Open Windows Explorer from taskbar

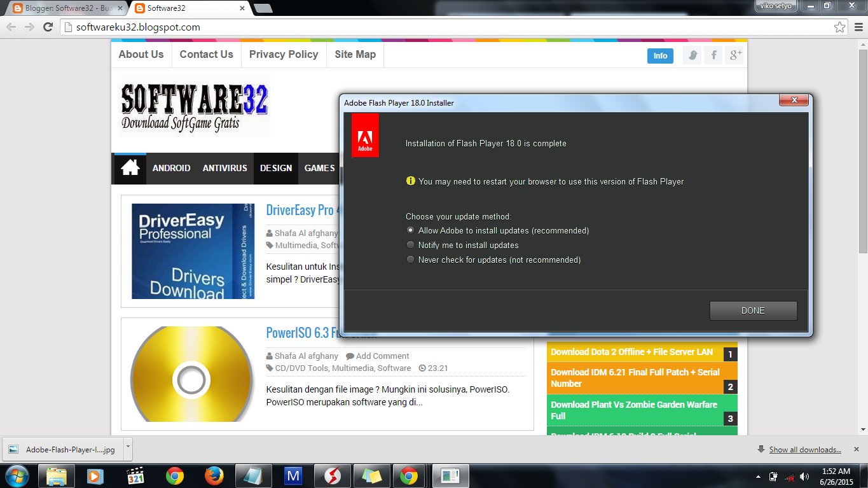pyautogui.click(x=57, y=476)
